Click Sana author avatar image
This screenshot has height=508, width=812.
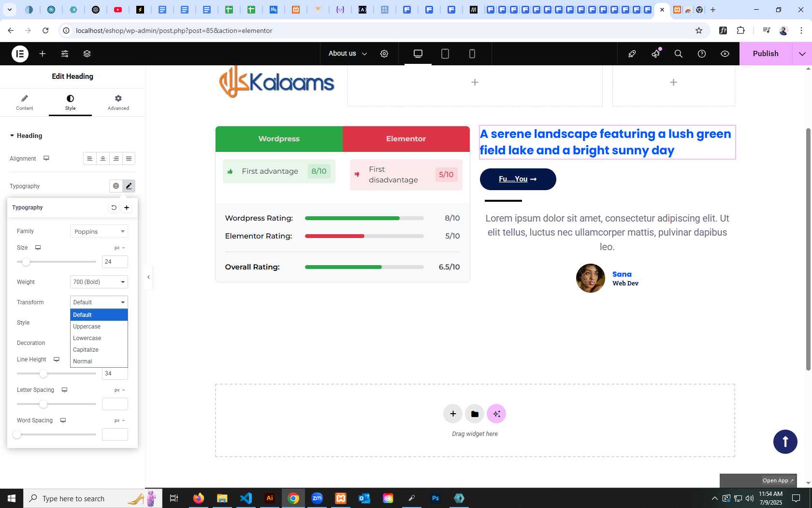point(591,278)
